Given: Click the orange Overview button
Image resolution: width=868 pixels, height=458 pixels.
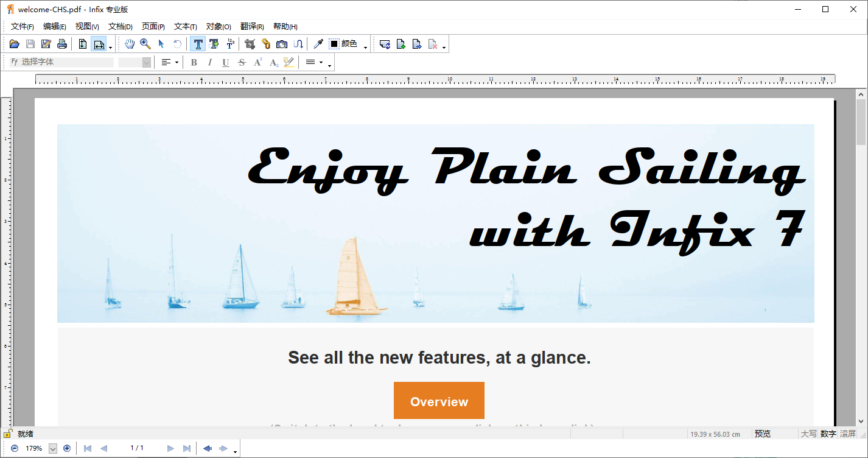Looking at the screenshot, I should [x=439, y=400].
